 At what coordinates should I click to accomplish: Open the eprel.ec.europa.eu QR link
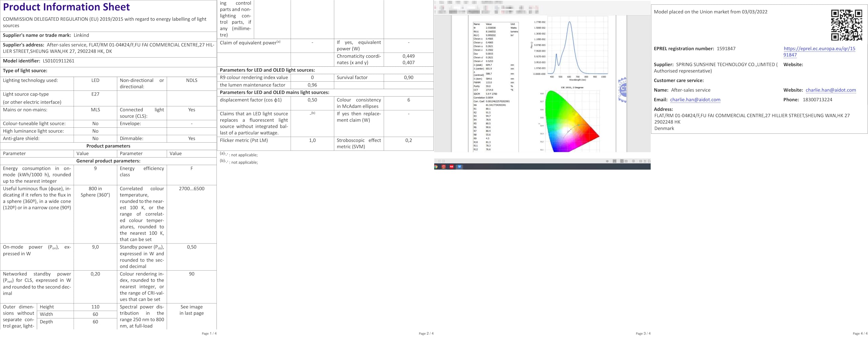819,51
